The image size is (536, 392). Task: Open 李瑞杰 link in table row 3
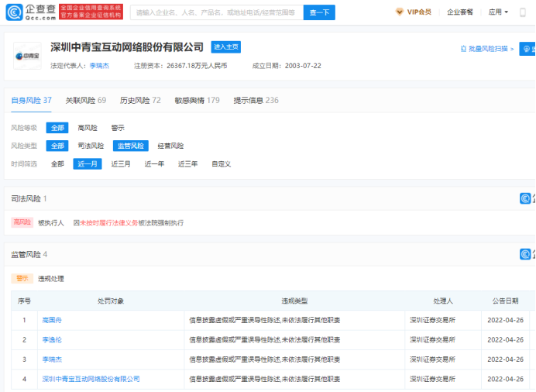pyautogui.click(x=52, y=359)
